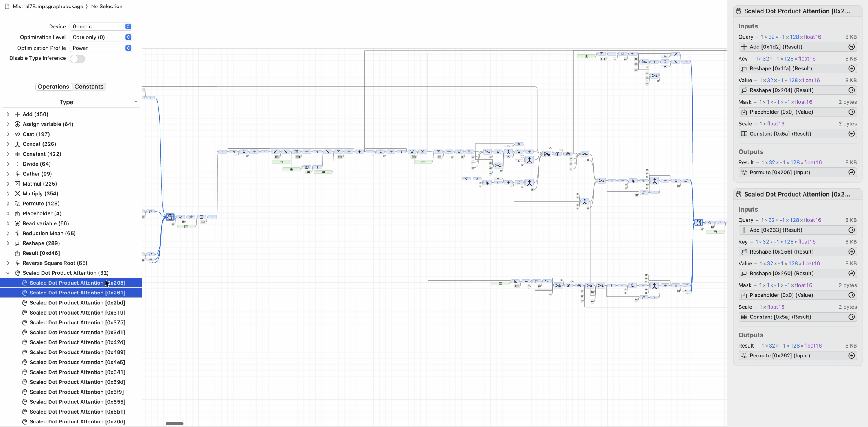The width and height of the screenshot is (868, 427).
Task: Click the Reduction Mean operation icon
Action: (x=17, y=233)
